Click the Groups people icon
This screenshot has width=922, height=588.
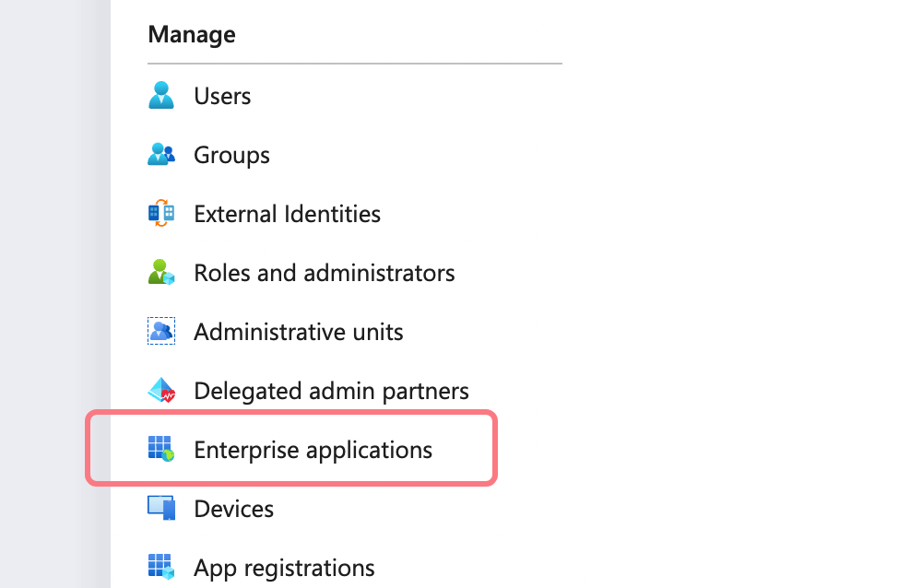[x=161, y=155]
